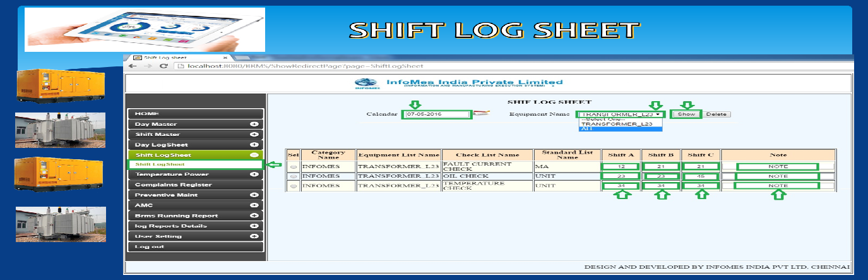This screenshot has width=868, height=280.
Task: Reload the page with the refresh icon
Action: (x=163, y=66)
